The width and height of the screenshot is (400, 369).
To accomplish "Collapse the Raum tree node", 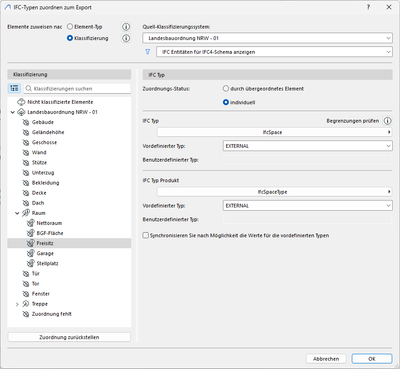I will pos(17,213).
